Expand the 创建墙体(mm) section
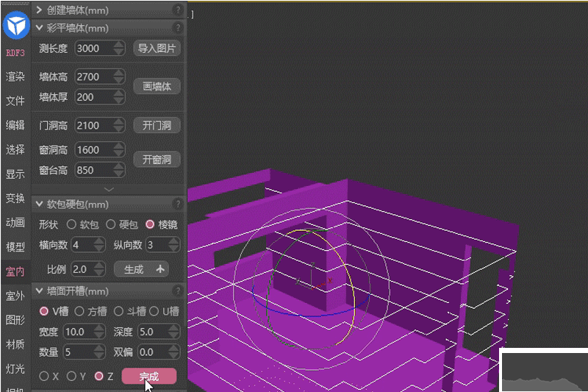This screenshot has height=392, width=588. [x=39, y=10]
